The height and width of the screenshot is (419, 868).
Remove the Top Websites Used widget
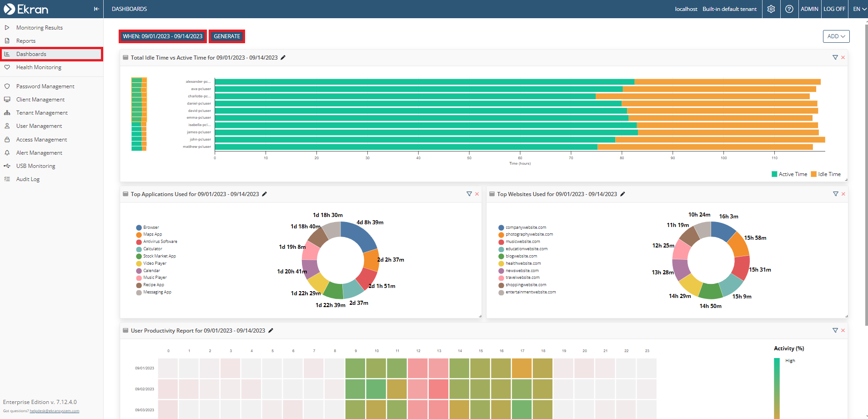(843, 194)
